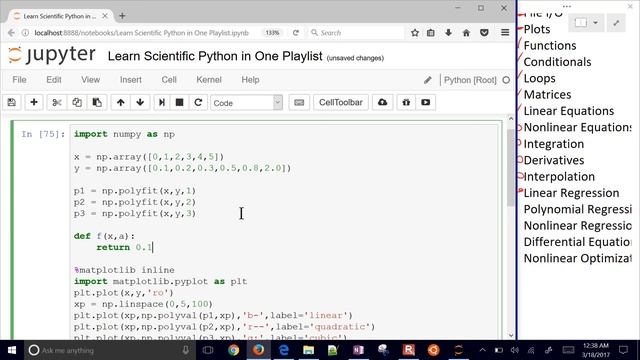Interrupt kernel with stop icon
Image resolution: width=640 pixels, height=360 pixels.
tap(179, 102)
